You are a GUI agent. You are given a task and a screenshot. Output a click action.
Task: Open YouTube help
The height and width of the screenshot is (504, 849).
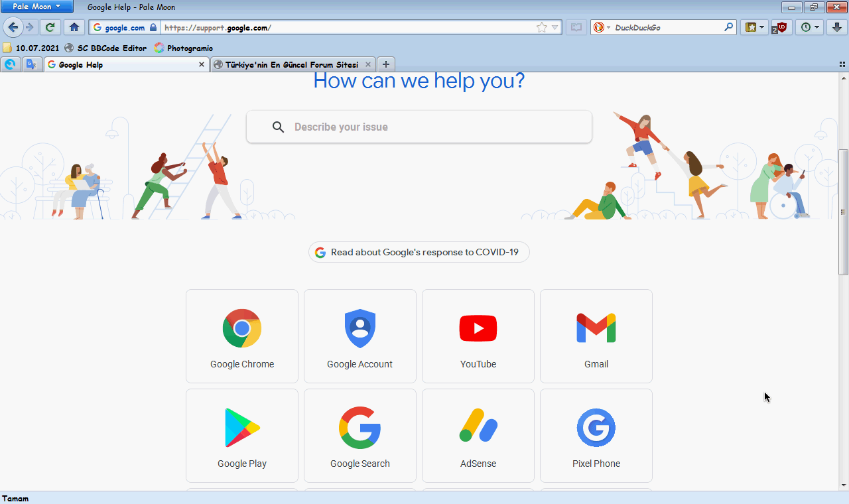point(478,336)
